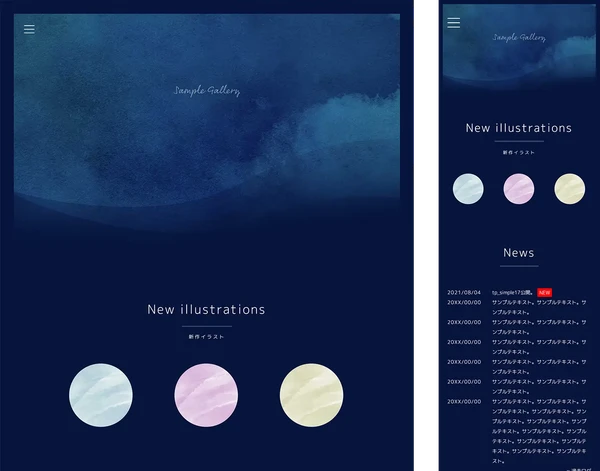This screenshot has width=600, height=471.
Task: Open the pink circle illustration in mobile view
Action: (518, 189)
